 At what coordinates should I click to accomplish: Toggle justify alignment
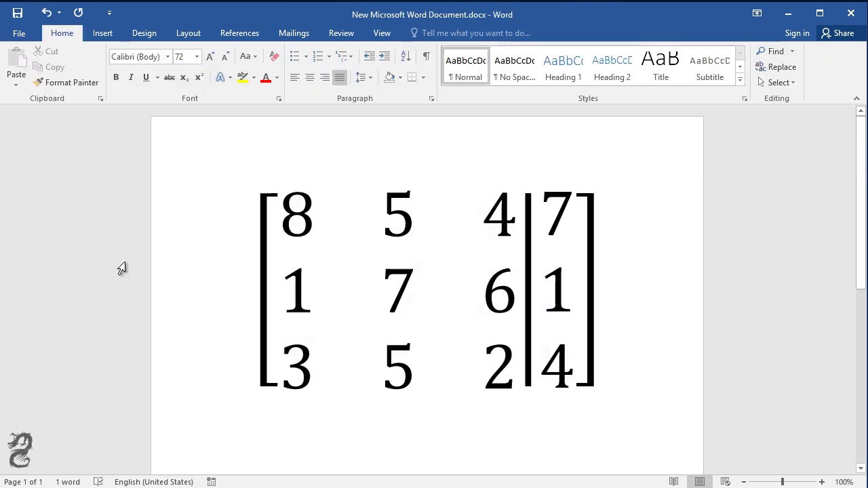(x=340, y=77)
